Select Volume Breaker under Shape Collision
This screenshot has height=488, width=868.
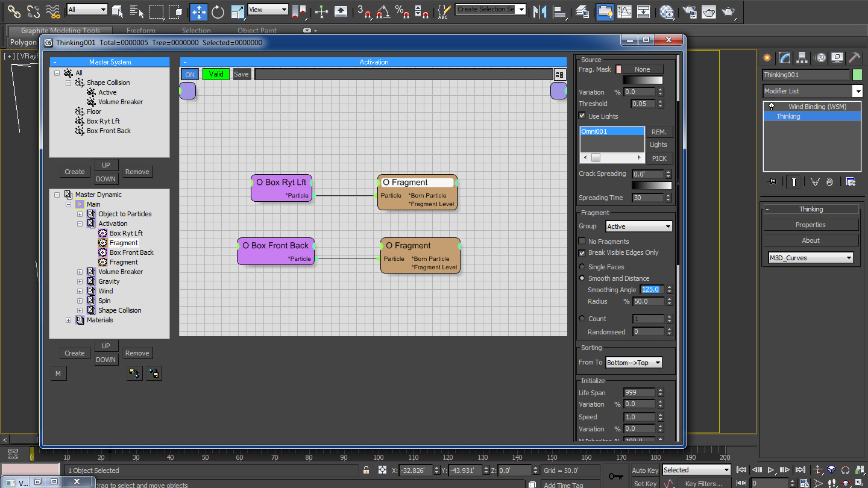coord(121,102)
